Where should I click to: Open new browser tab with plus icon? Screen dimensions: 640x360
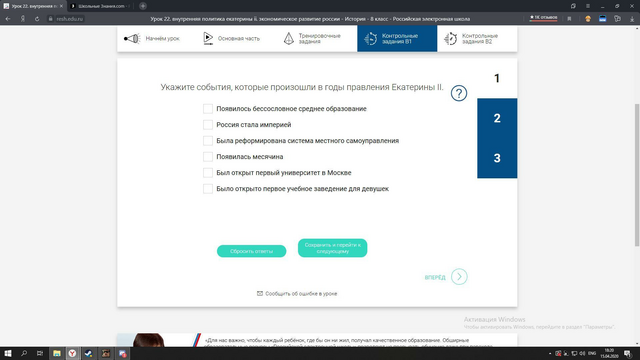pyautogui.click(x=143, y=6)
